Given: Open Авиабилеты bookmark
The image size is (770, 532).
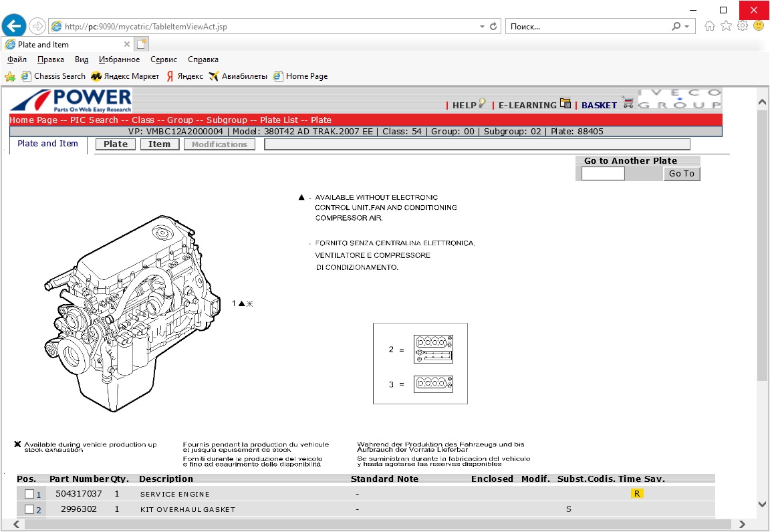Looking at the screenshot, I should pyautogui.click(x=238, y=76).
